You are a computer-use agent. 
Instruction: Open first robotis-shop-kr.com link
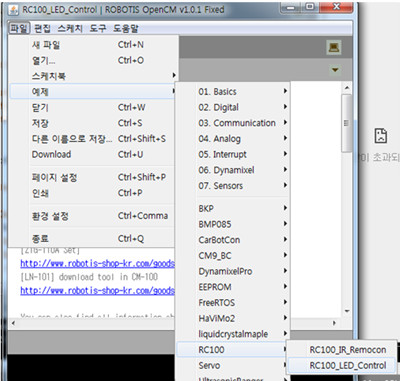click(97, 264)
